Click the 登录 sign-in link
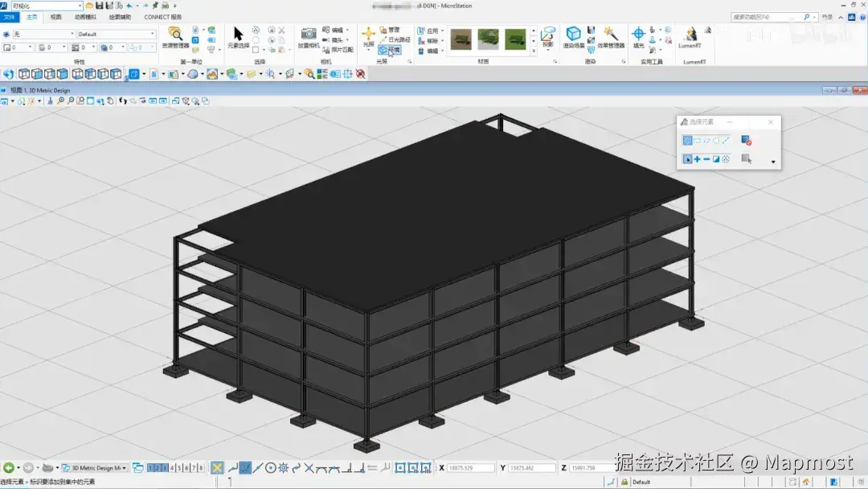 point(827,17)
